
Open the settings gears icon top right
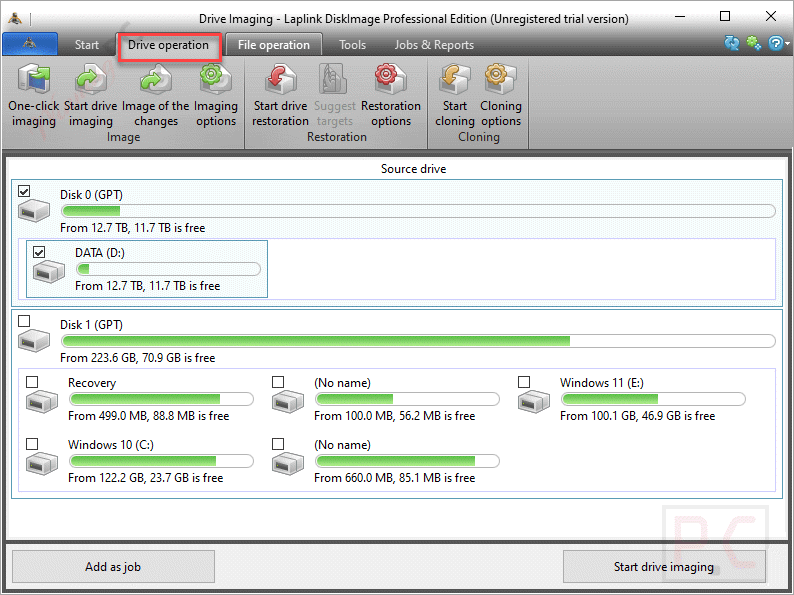(753, 43)
